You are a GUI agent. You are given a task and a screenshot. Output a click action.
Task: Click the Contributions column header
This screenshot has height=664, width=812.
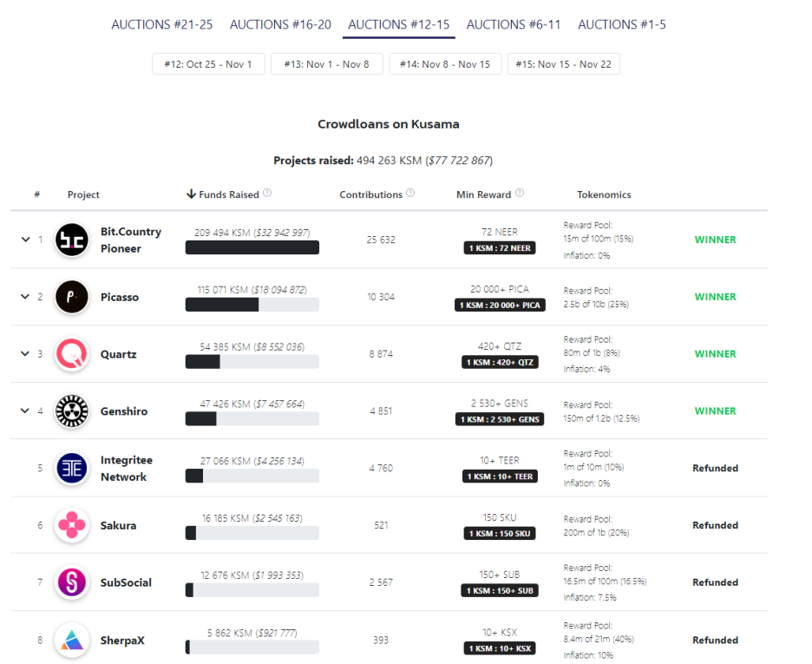point(370,194)
